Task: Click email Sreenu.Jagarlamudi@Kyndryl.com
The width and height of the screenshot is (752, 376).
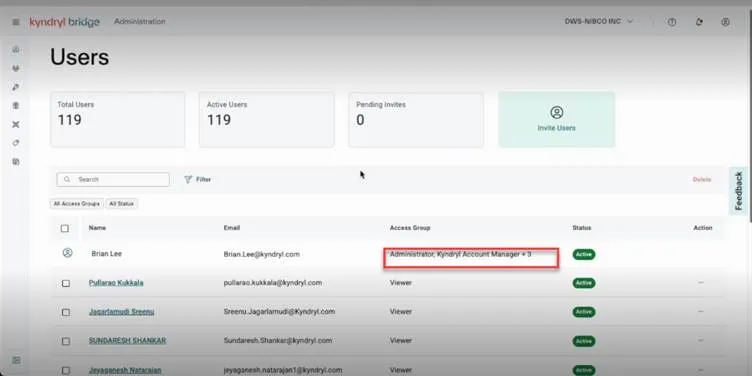Action: tap(279, 312)
